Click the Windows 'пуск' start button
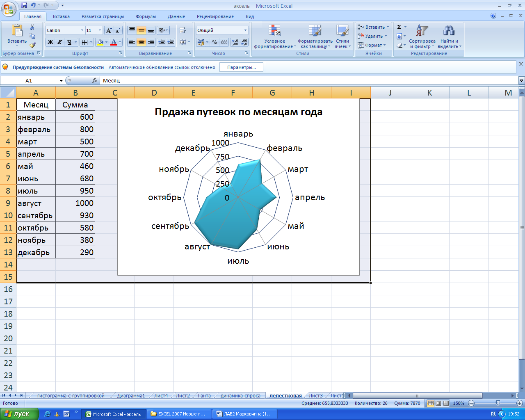The height and width of the screenshot is (420, 525). click(19, 414)
